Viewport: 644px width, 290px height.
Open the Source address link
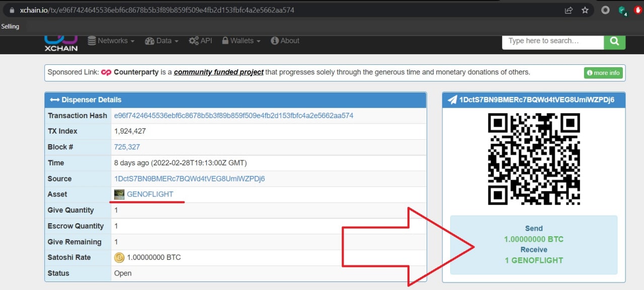(x=190, y=179)
